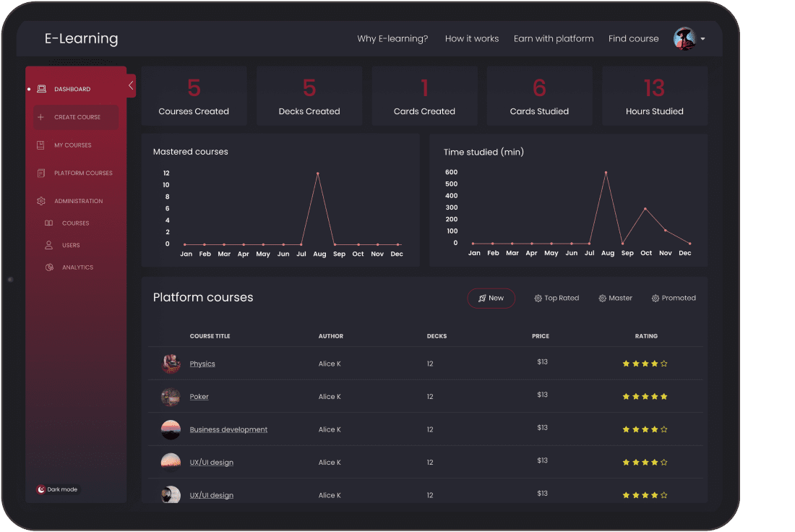The width and height of the screenshot is (795, 532).
Task: Click the Dashboard monitor icon in sidebar
Action: (41, 89)
